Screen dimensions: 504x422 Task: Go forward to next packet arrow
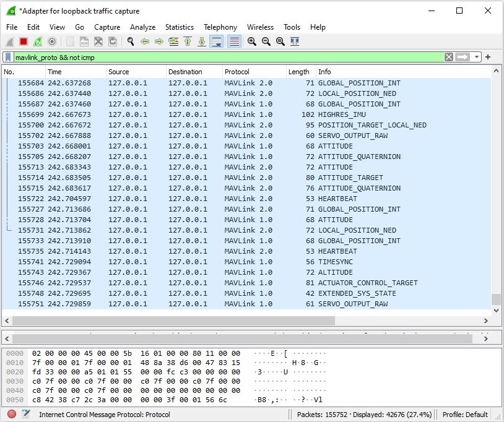pos(159,41)
